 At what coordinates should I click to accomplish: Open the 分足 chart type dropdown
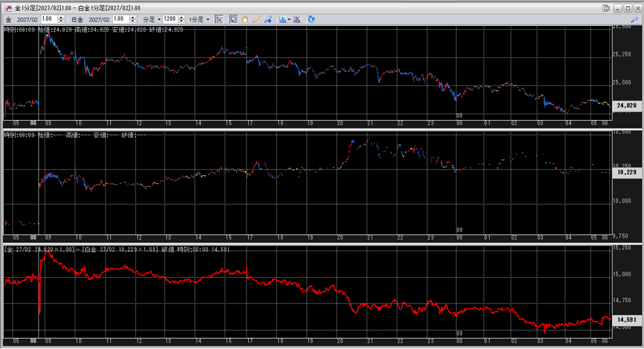click(x=152, y=20)
